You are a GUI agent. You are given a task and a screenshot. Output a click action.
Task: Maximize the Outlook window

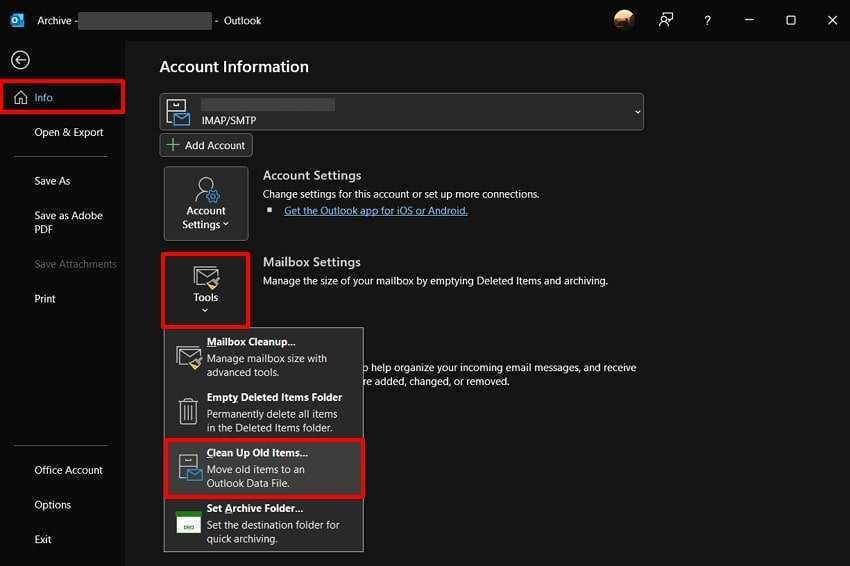[x=791, y=20]
